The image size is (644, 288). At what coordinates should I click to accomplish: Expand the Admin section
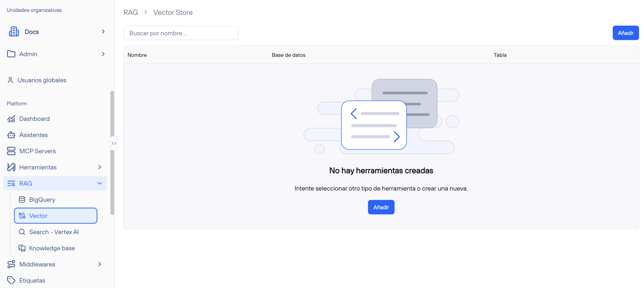103,54
